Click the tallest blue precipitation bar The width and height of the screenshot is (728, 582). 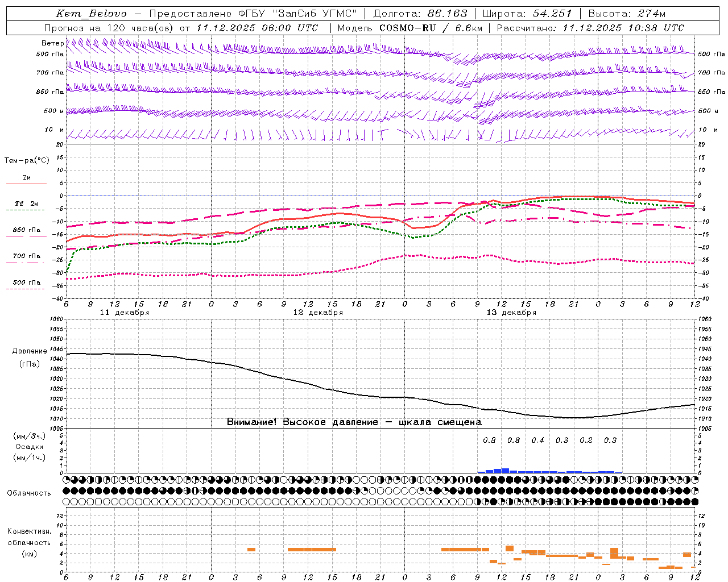[505, 471]
